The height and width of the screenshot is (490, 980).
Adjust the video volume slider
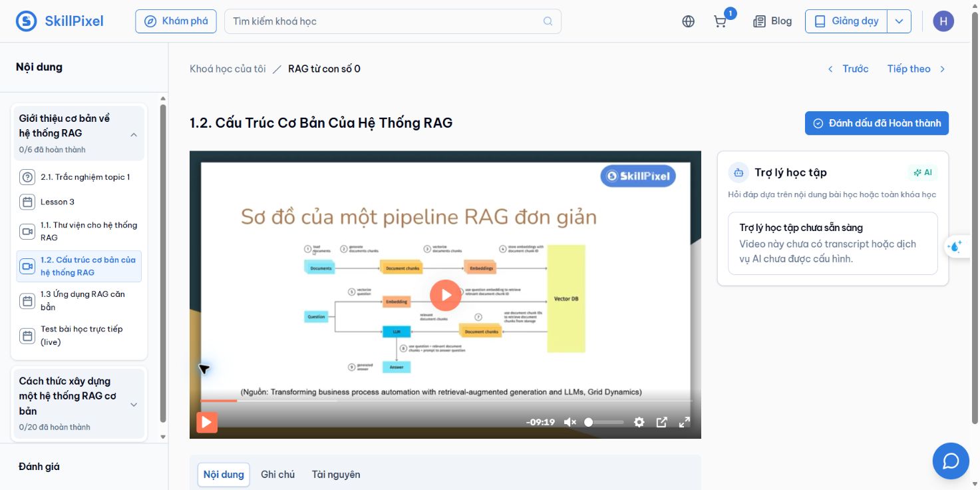point(605,422)
